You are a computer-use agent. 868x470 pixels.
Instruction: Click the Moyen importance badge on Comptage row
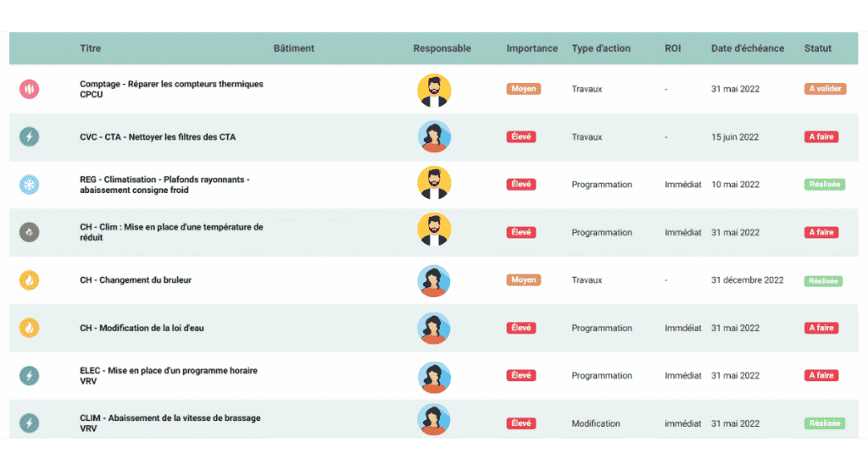pos(523,89)
